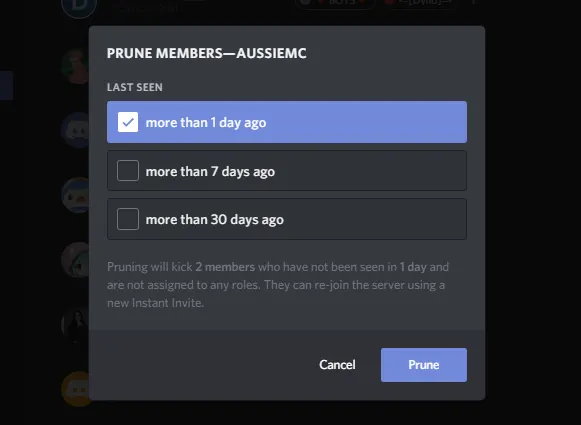Confirm with the Prune button

pos(424,365)
